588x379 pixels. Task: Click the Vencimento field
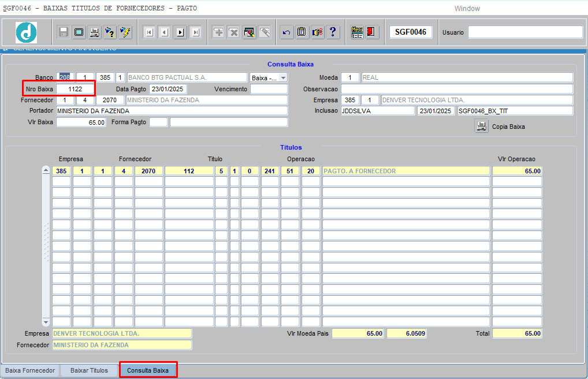tap(269, 89)
